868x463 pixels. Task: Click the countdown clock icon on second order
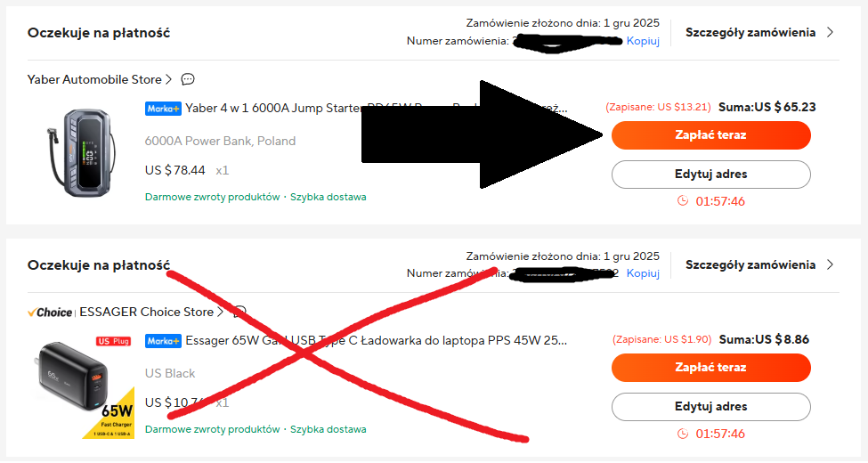(683, 433)
